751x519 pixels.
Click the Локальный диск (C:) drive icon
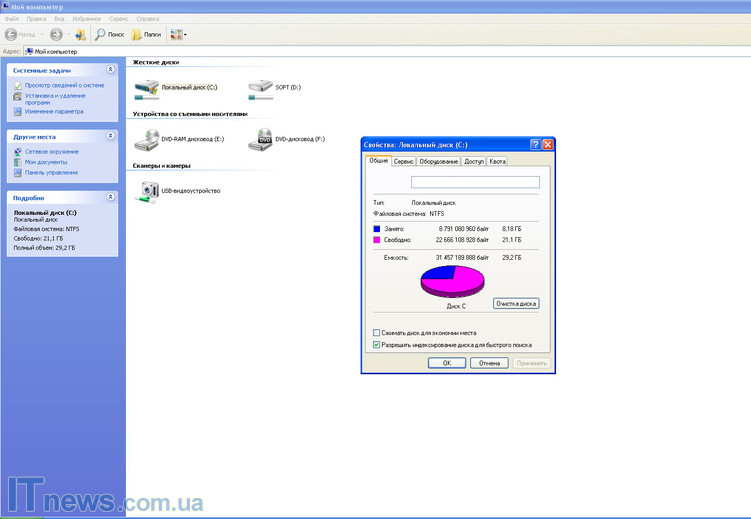pos(146,88)
